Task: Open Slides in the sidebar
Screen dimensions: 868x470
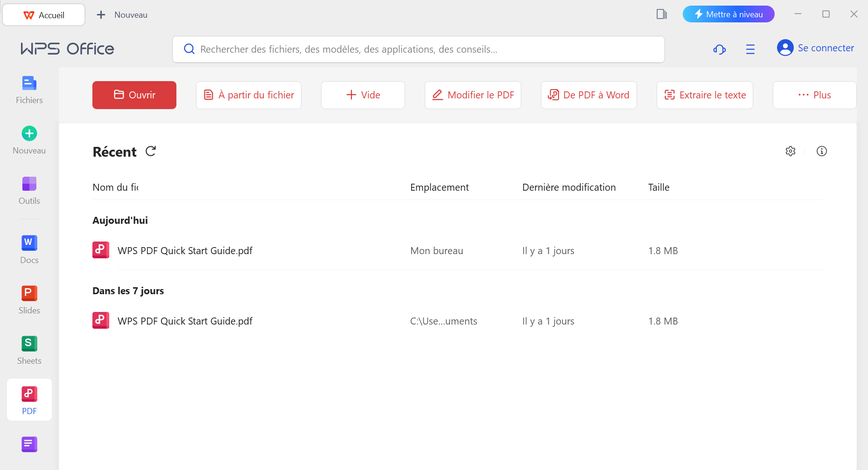Action: [x=29, y=300]
